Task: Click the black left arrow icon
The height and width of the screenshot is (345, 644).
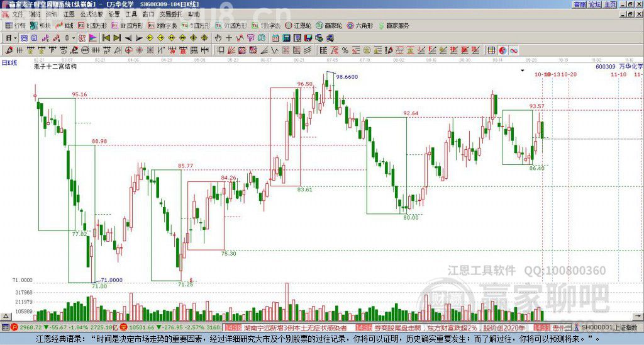Action: (x=128, y=38)
